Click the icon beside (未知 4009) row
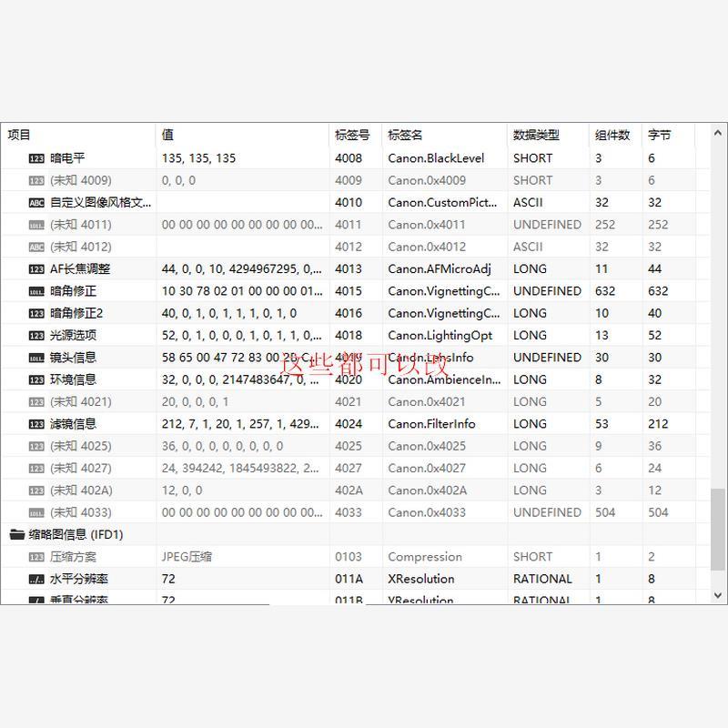The height and width of the screenshot is (728, 728). click(x=36, y=180)
